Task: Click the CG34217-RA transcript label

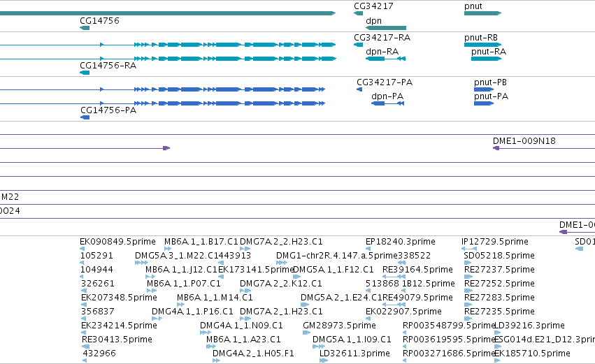Action: (x=382, y=38)
